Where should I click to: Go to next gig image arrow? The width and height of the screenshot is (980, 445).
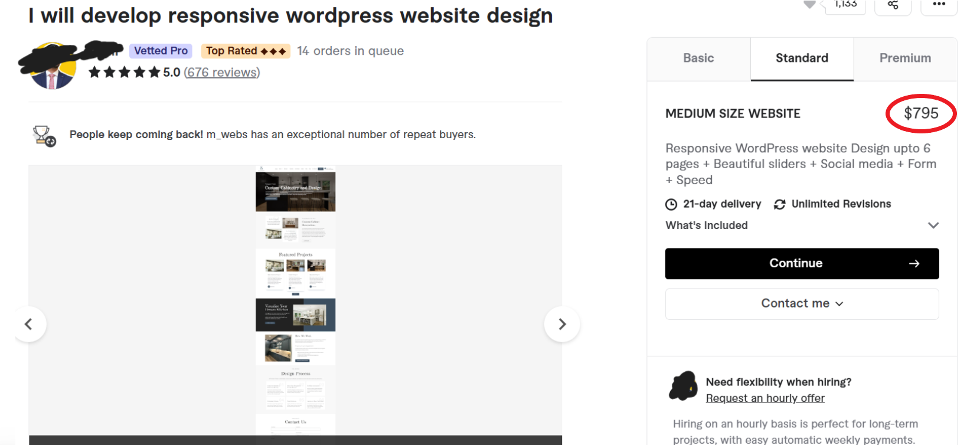click(562, 324)
